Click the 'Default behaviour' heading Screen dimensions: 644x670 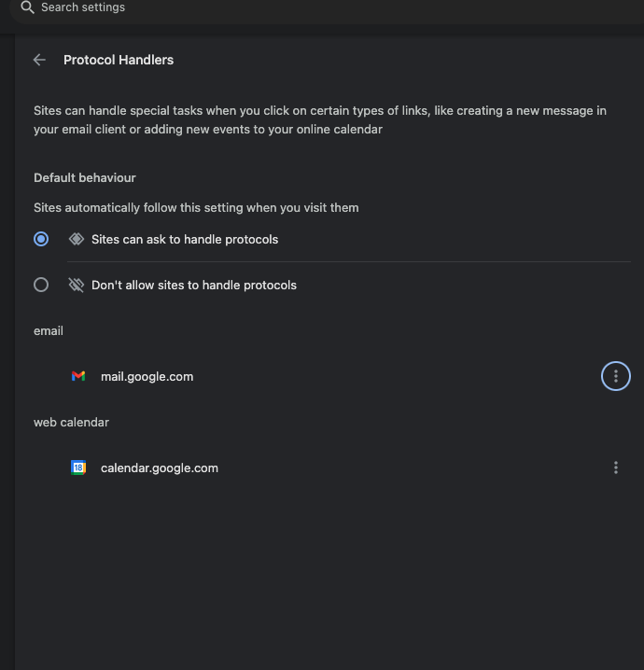85,177
